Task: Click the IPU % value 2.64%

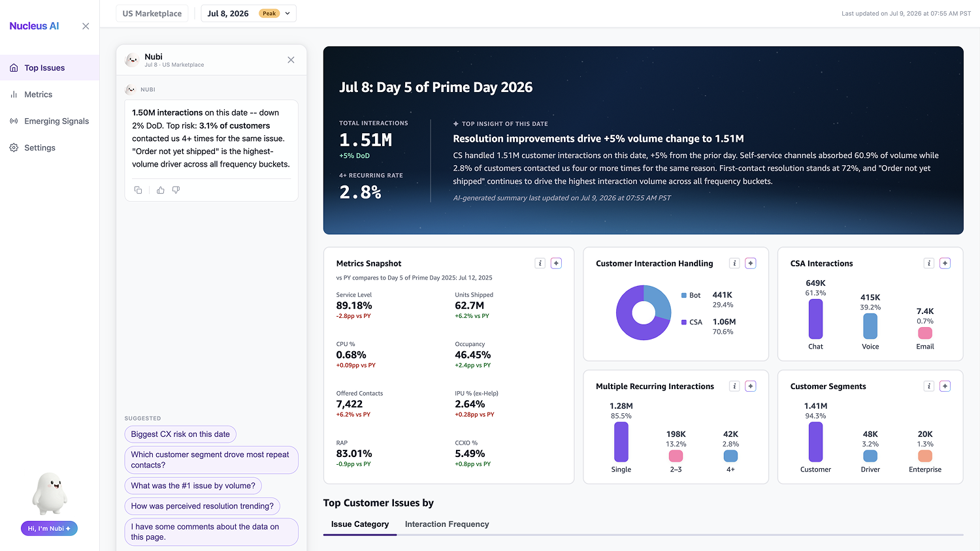Action: [x=470, y=404]
